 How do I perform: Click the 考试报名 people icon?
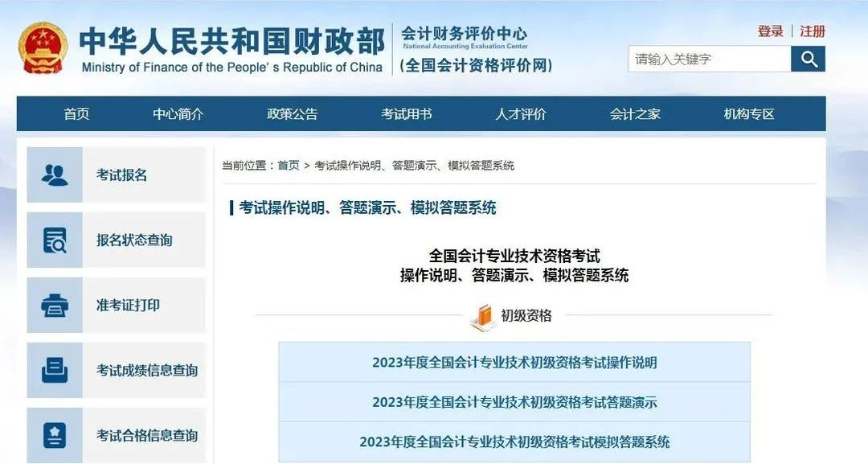pos(55,175)
